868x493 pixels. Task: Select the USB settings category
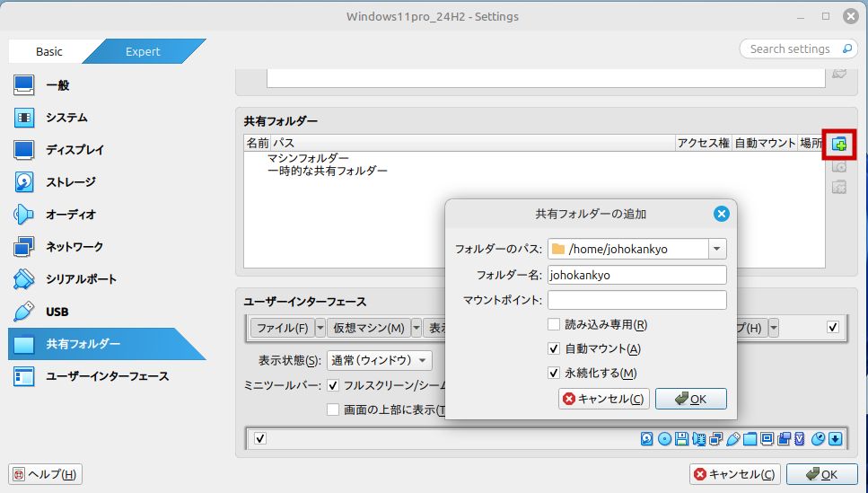point(57,312)
